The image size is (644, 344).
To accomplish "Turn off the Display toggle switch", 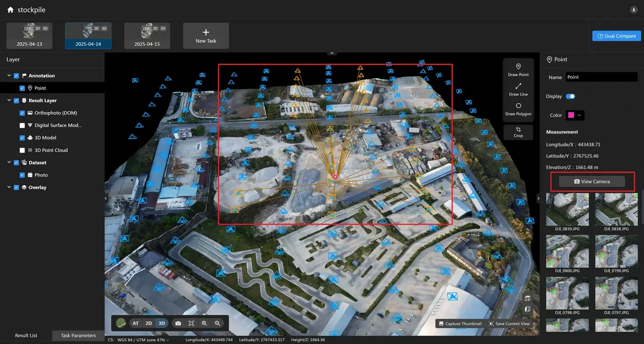I will [570, 97].
